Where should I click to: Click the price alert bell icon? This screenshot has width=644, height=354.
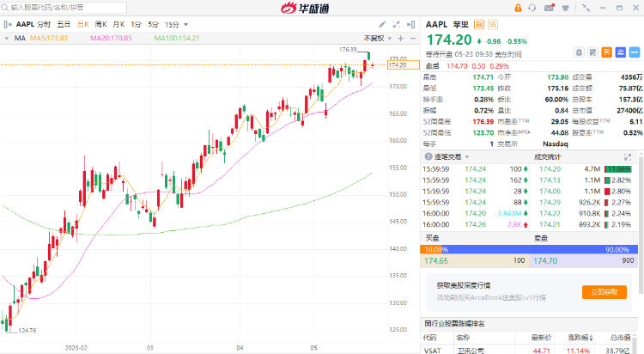[579, 52]
